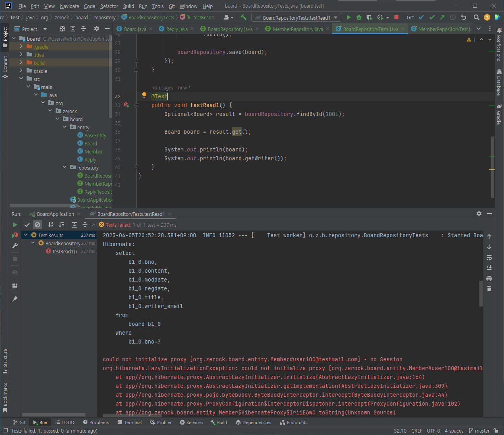Click the quick-fix light bulb on line 32

tap(144, 95)
